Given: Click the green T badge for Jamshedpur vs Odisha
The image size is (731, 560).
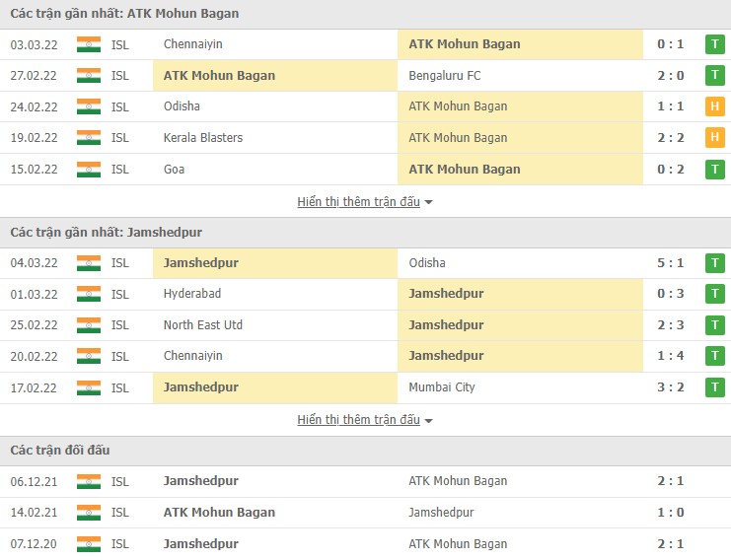Looking at the screenshot, I should (714, 263).
